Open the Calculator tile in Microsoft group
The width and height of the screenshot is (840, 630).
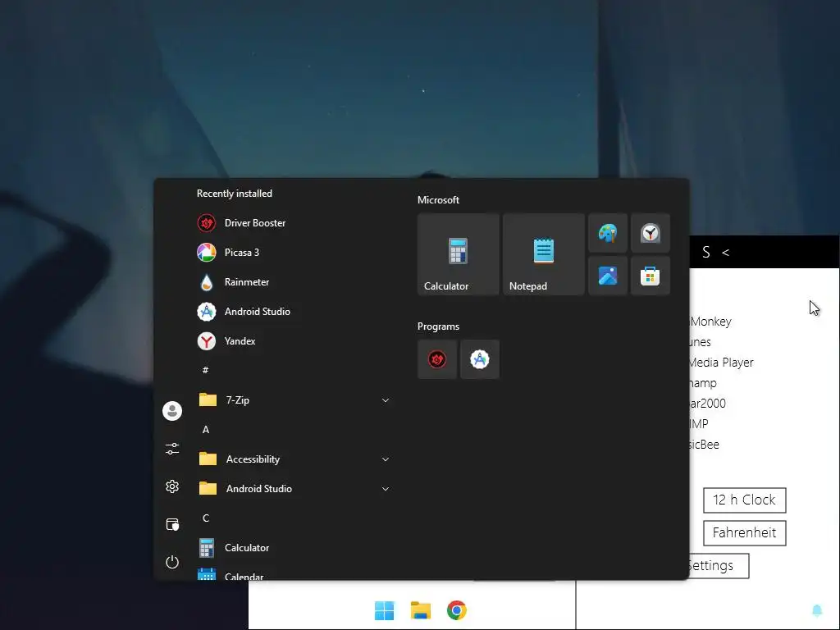point(458,254)
